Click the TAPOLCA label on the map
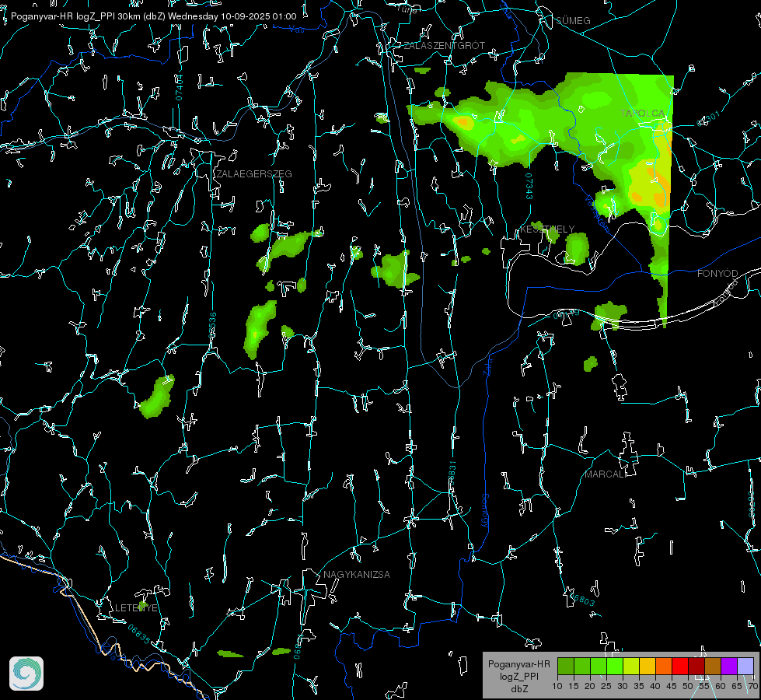Image resolution: width=761 pixels, height=700 pixels. tap(642, 113)
